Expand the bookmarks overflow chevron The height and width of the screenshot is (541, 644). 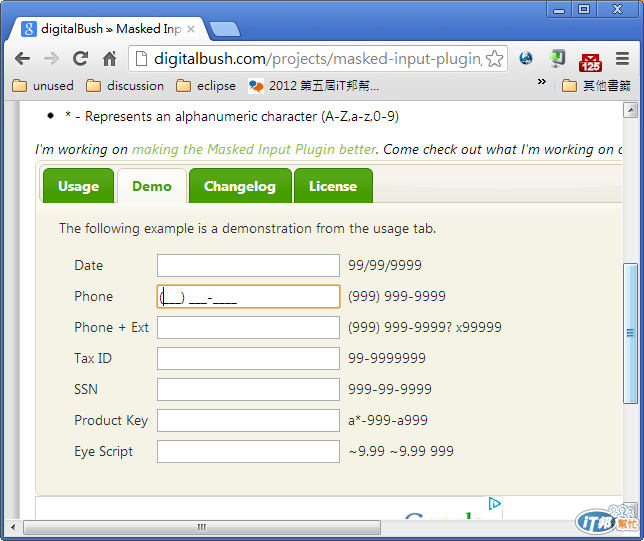click(x=542, y=81)
